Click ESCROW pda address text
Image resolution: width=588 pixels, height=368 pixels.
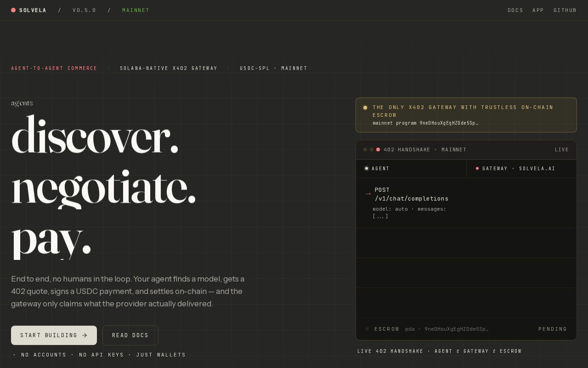point(447,329)
